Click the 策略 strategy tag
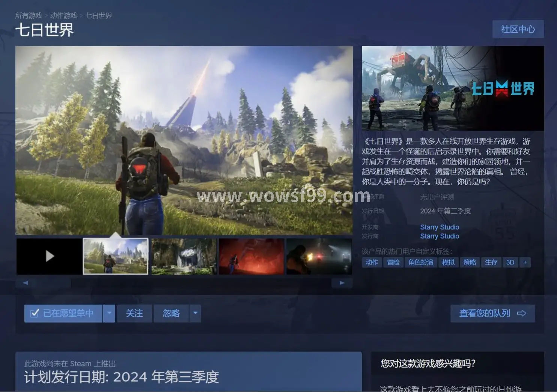Viewport: 557px width, 392px height. 470,262
